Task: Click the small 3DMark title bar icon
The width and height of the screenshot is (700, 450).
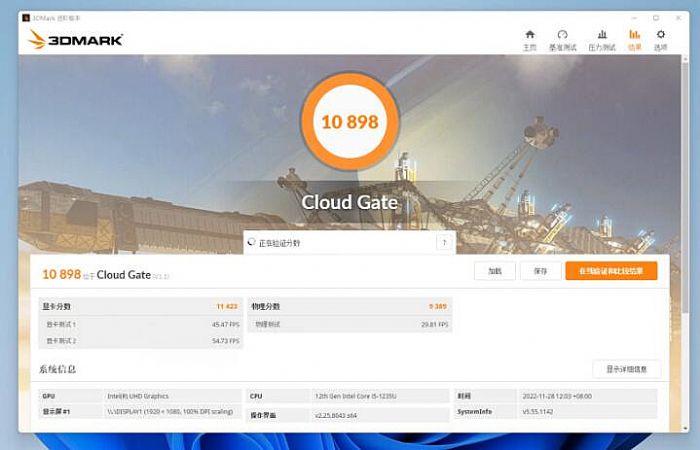Action: pyautogui.click(x=25, y=18)
